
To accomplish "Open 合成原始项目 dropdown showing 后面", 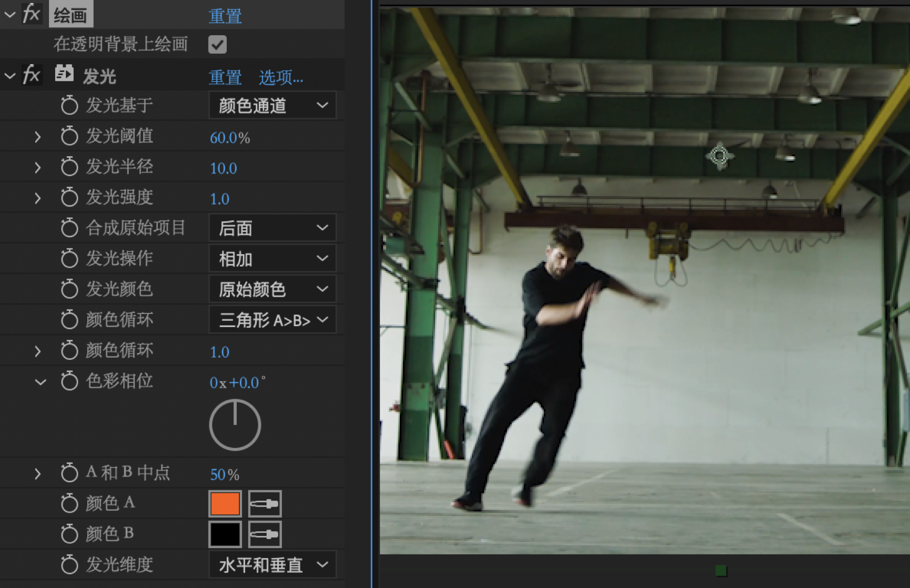I will click(272, 228).
